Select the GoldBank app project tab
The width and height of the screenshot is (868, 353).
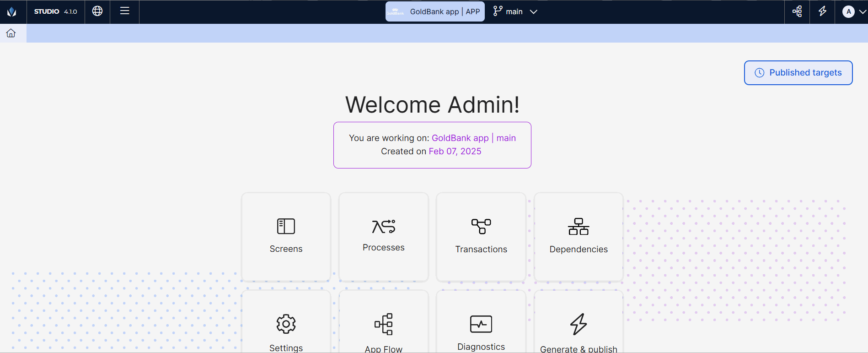435,12
